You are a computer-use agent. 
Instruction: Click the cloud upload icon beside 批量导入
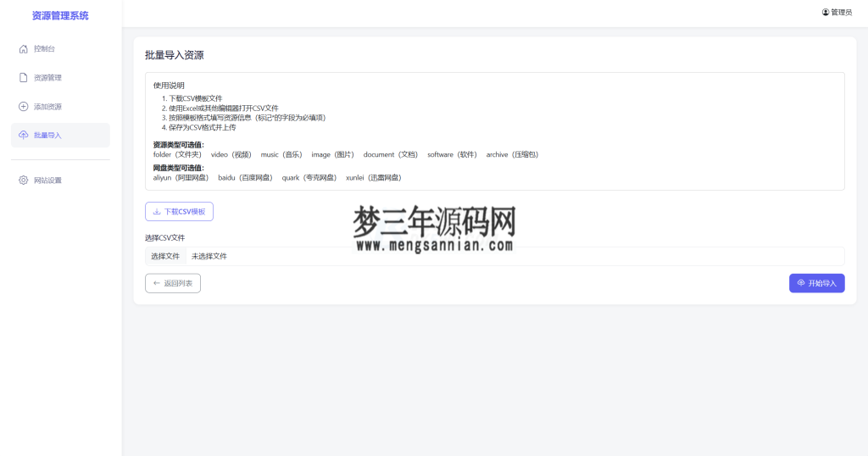click(x=23, y=135)
